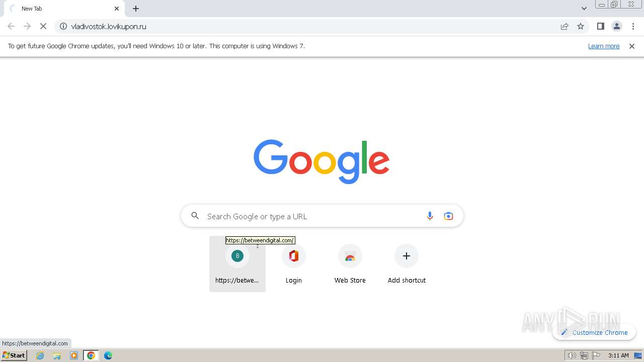The width and height of the screenshot is (644, 362).
Task: Open the Chrome three-dot menu
Action: click(x=633, y=26)
